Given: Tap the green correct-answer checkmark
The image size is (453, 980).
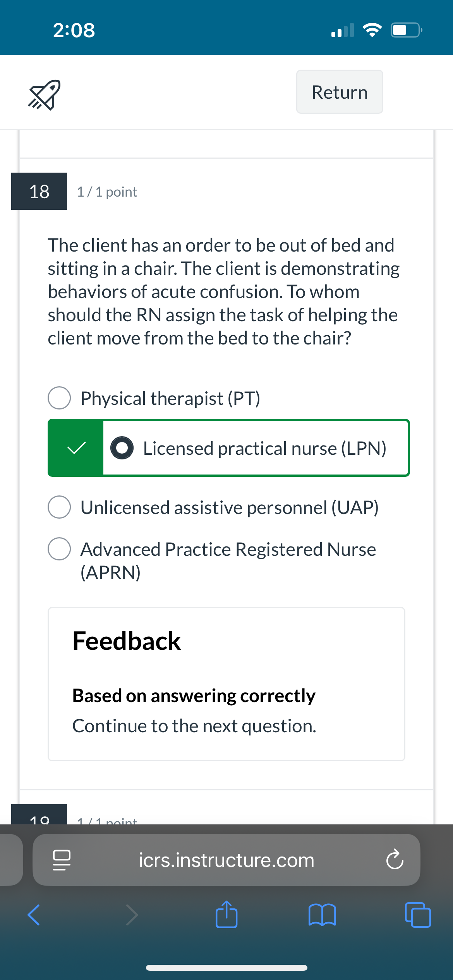Looking at the screenshot, I should [76, 448].
